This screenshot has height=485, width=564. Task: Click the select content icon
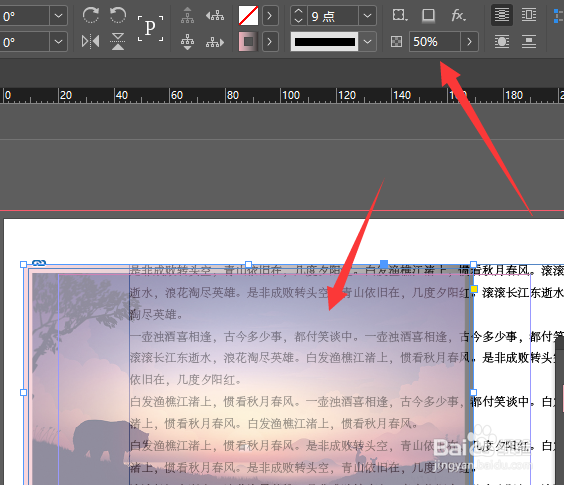187,42
